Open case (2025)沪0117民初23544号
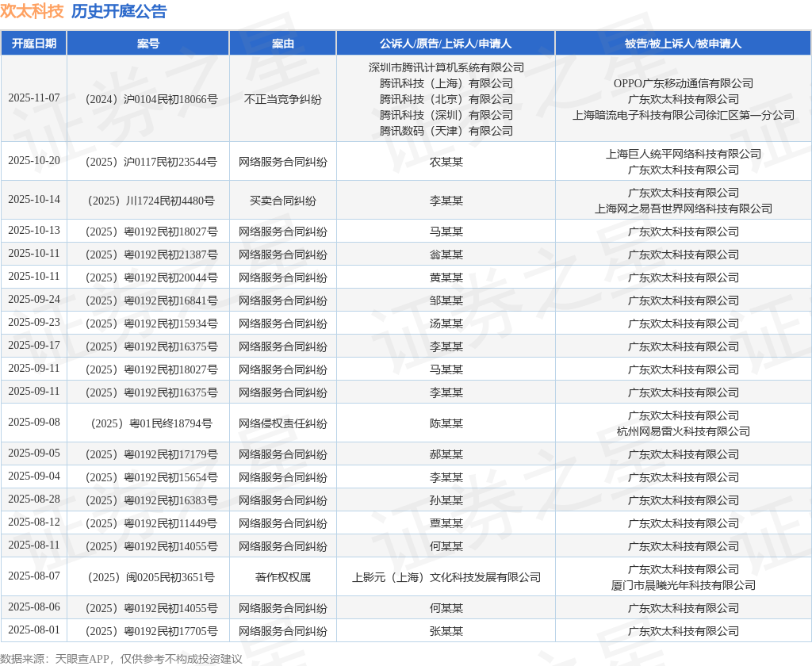Image resolution: width=812 pixels, height=666 pixels. tap(148, 162)
